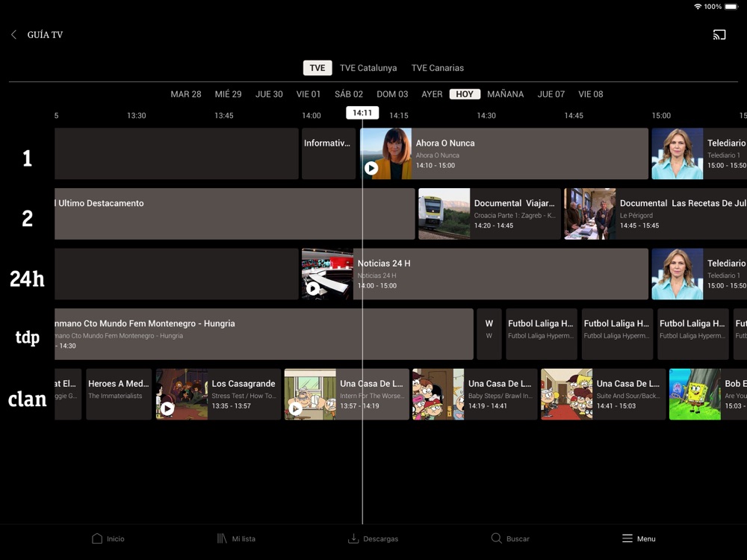
Task: Tap the Buscar magnifier icon
Action: coord(497,538)
